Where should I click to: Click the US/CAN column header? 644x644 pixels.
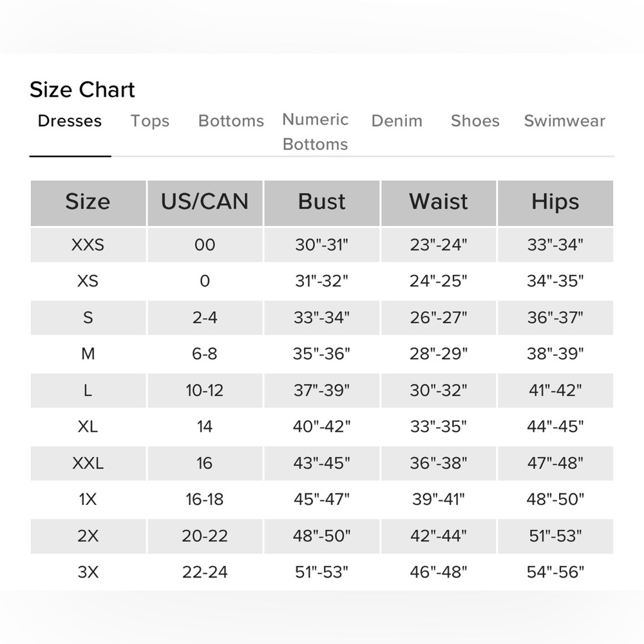205,203
